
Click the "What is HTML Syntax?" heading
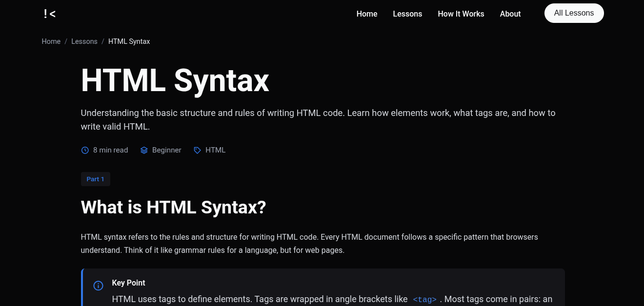(173, 208)
